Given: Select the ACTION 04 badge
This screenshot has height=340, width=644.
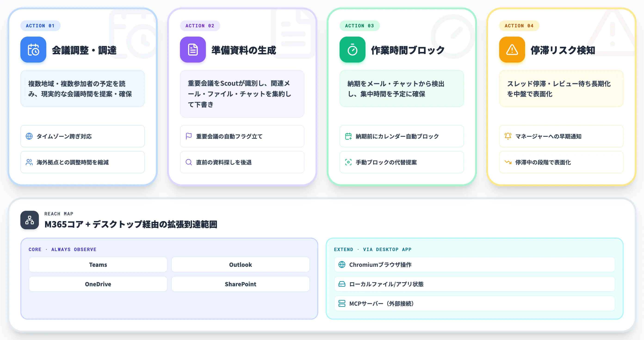Looking at the screenshot, I should [x=519, y=26].
